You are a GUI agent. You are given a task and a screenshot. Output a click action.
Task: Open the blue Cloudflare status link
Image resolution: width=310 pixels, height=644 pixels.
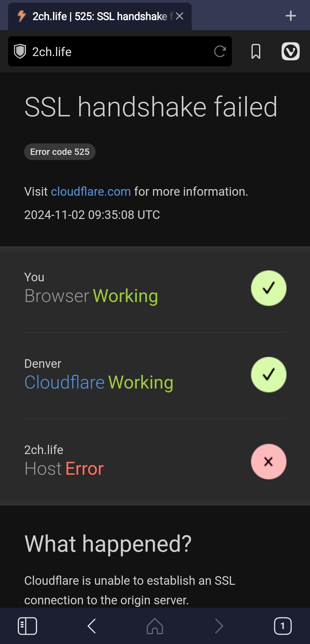[65, 382]
